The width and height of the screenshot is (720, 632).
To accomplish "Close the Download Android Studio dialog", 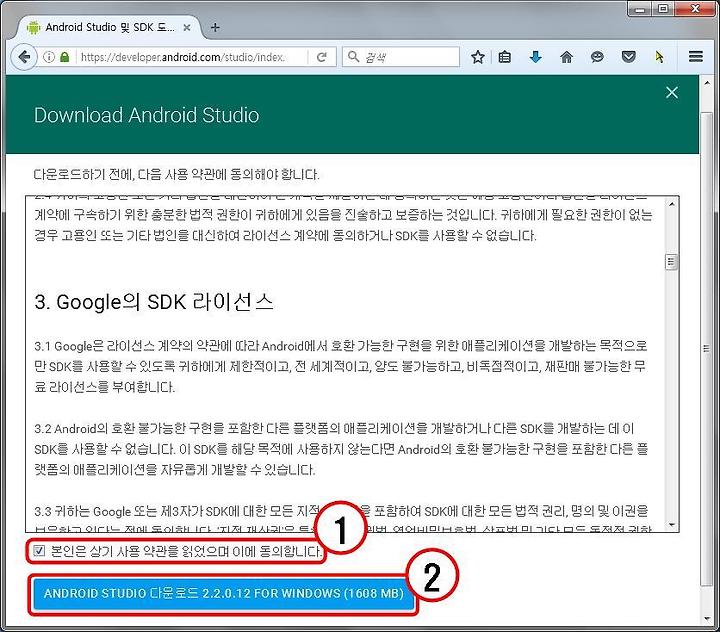I will point(672,92).
